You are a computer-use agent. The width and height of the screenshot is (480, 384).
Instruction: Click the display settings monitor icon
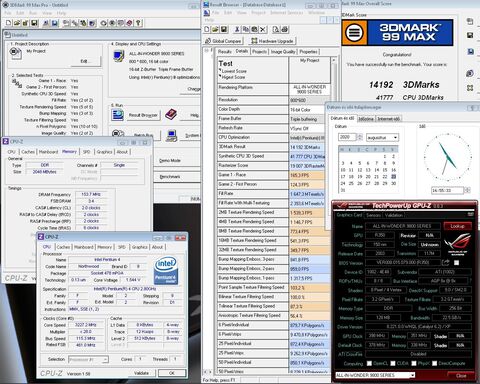pyautogui.click(x=119, y=56)
